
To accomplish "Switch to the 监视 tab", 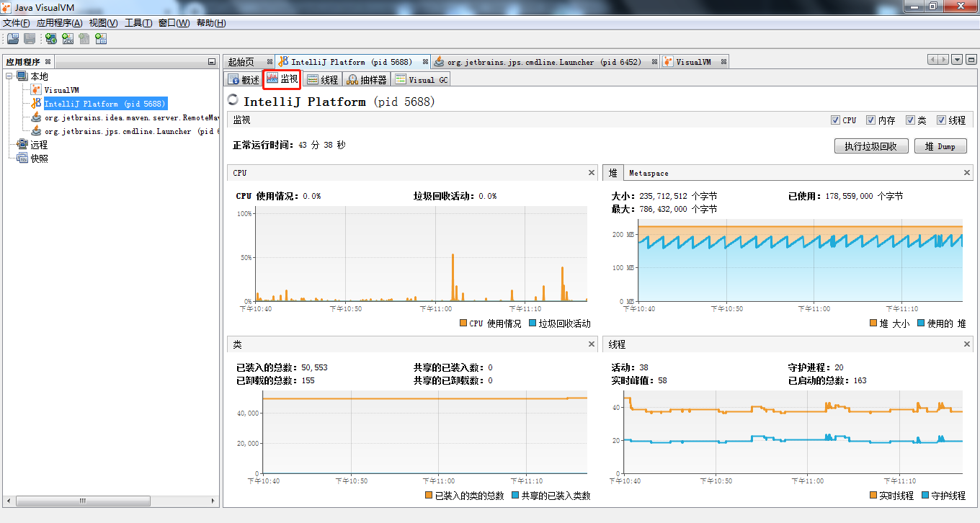I will (x=282, y=79).
